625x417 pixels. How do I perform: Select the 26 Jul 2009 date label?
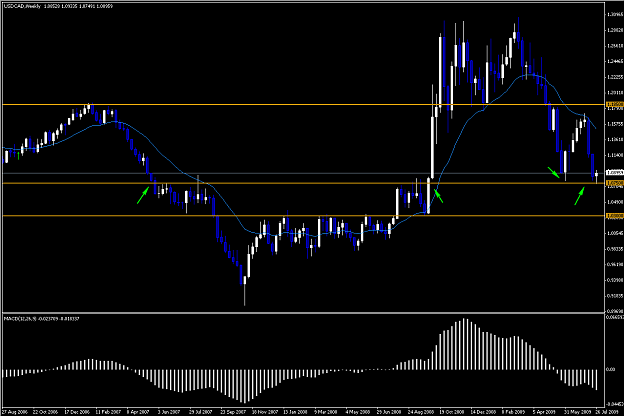click(x=607, y=411)
